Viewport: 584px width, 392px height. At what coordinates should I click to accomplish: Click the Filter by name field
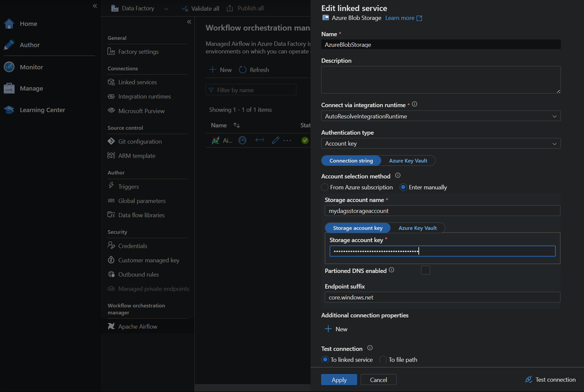tap(251, 90)
